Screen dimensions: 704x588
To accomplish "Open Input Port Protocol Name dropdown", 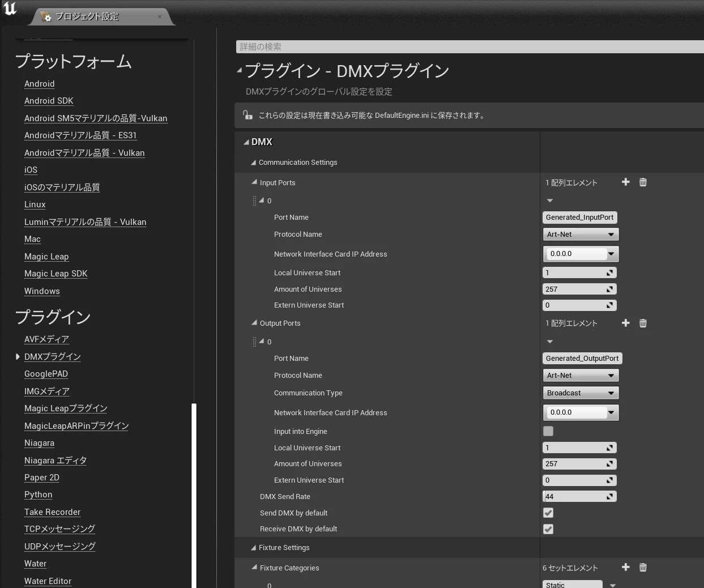I will 581,235.
